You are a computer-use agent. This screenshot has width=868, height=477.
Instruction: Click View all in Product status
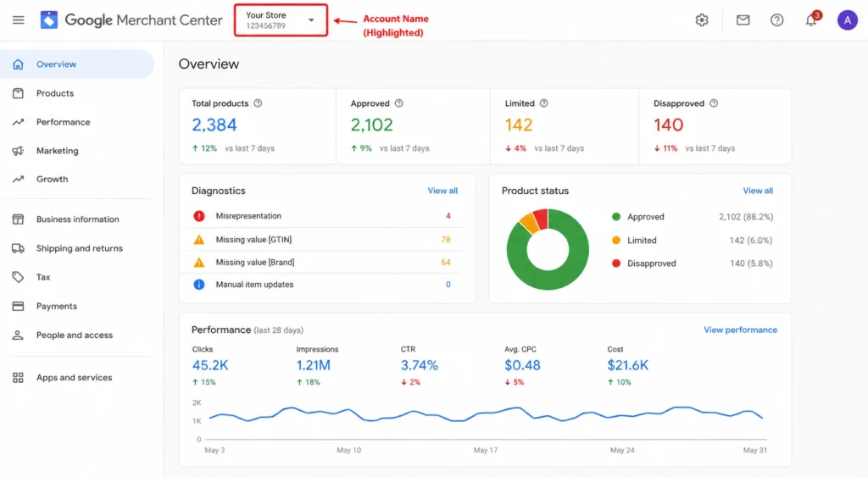(x=758, y=191)
